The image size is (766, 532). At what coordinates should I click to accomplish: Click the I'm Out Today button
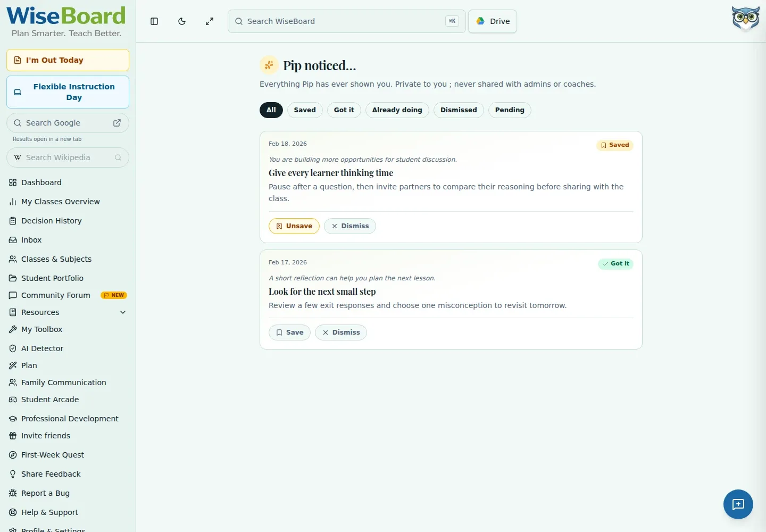tap(68, 60)
